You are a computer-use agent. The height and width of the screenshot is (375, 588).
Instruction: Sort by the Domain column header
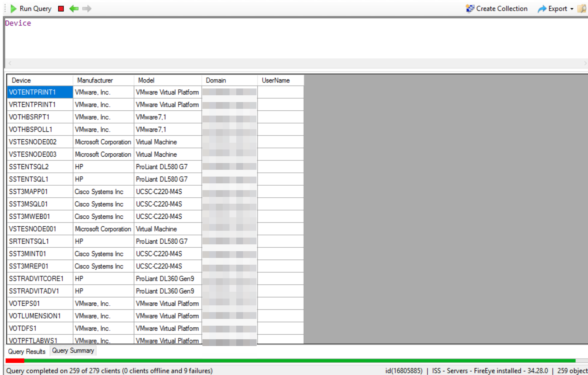pos(229,80)
